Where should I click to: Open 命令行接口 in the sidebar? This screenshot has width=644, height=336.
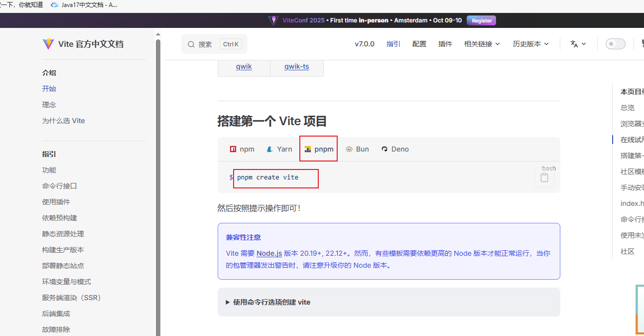60,186
